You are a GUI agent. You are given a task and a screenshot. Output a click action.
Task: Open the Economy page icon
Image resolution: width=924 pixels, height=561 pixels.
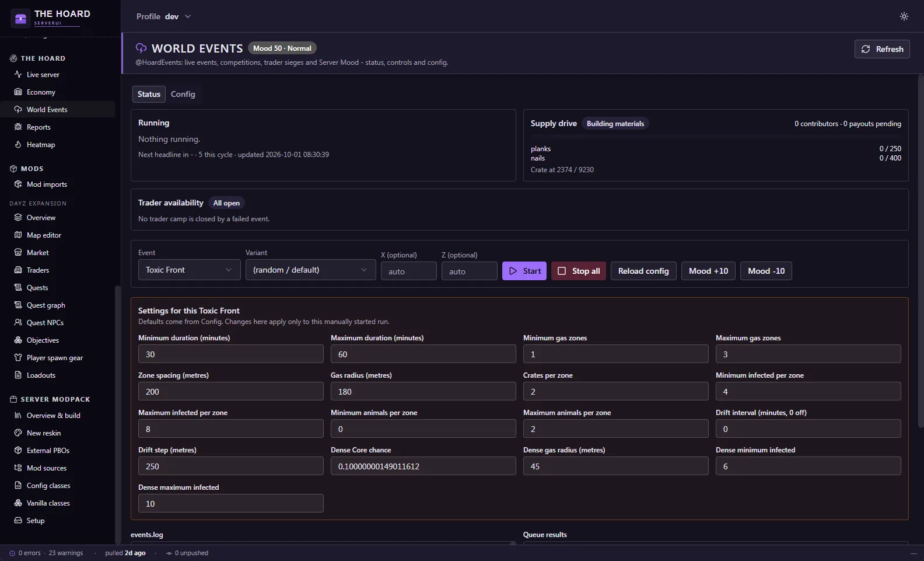[x=18, y=92]
